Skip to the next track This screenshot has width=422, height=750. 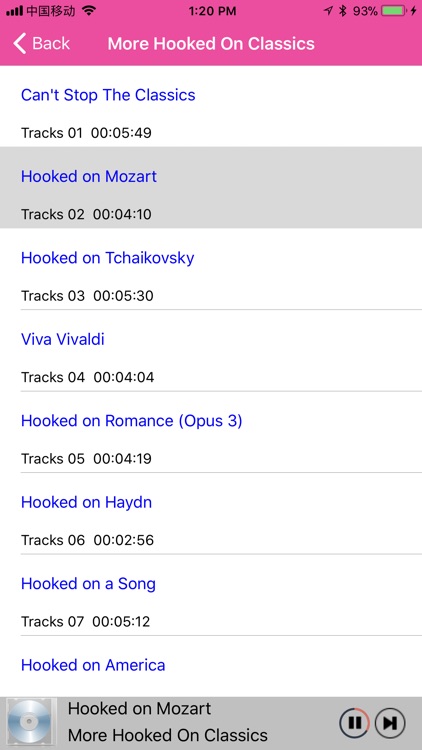pyautogui.click(x=390, y=723)
